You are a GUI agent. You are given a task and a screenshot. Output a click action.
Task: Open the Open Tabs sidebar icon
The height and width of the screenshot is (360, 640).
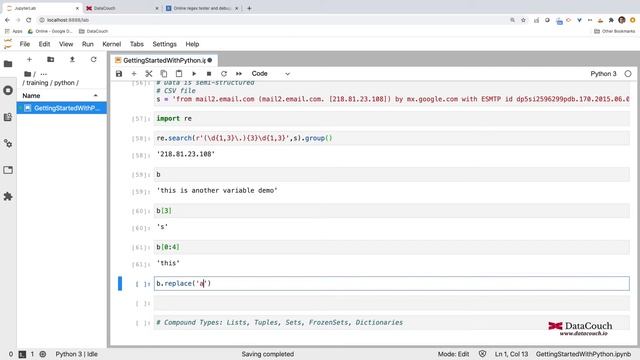coord(8,170)
